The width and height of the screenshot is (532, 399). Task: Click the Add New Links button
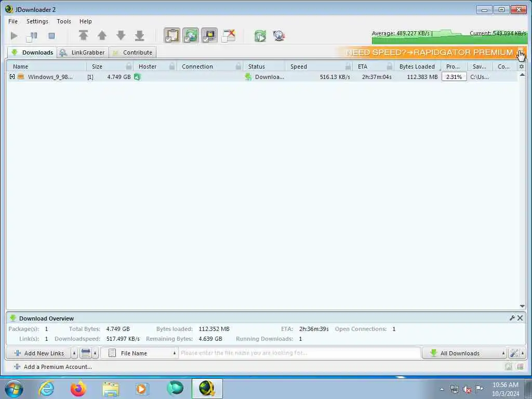coord(38,353)
